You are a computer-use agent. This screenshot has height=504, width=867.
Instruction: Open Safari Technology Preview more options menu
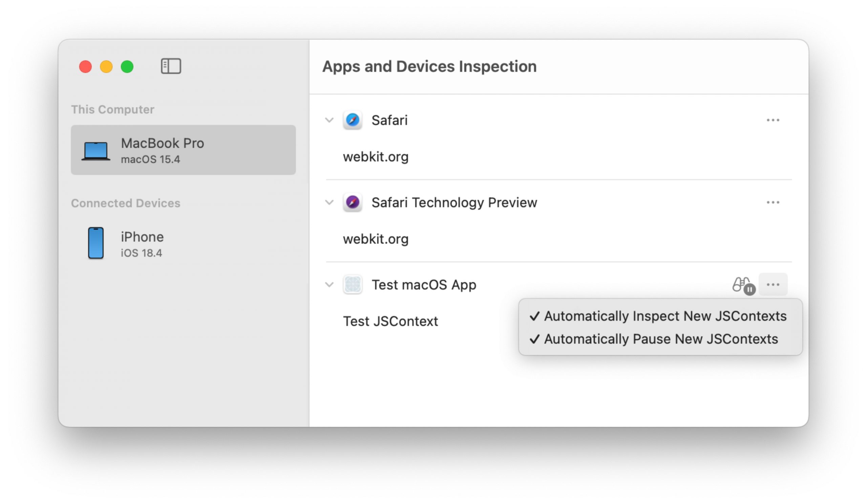click(773, 202)
